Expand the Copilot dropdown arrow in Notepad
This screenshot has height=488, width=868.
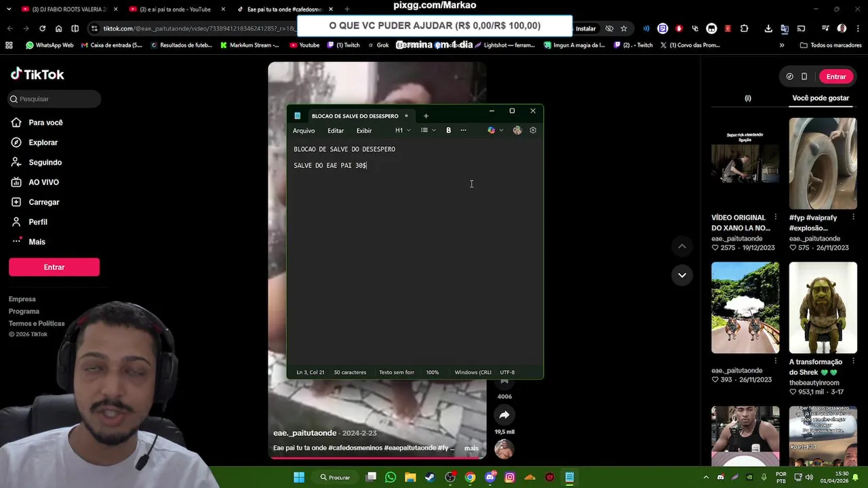[501, 130]
